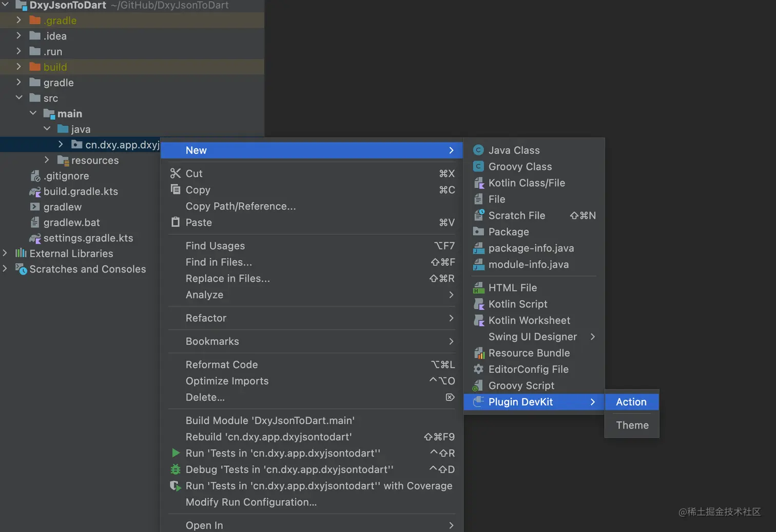Screen dimensions: 776x532
Task: Click Find in Files
Action: click(x=219, y=262)
